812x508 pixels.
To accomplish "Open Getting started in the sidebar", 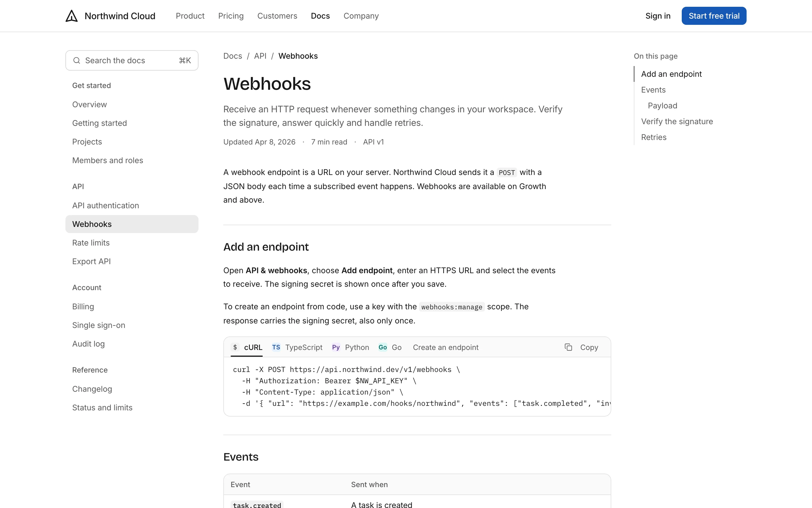I will (132, 123).
